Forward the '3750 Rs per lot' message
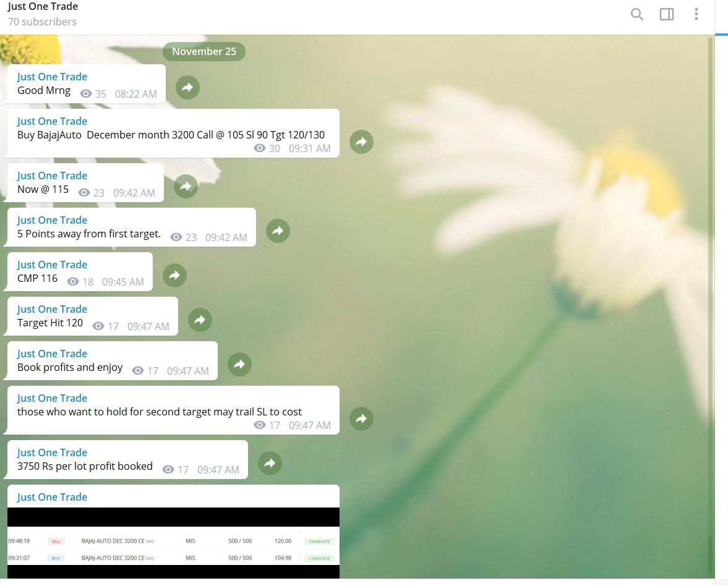 pos(270,463)
